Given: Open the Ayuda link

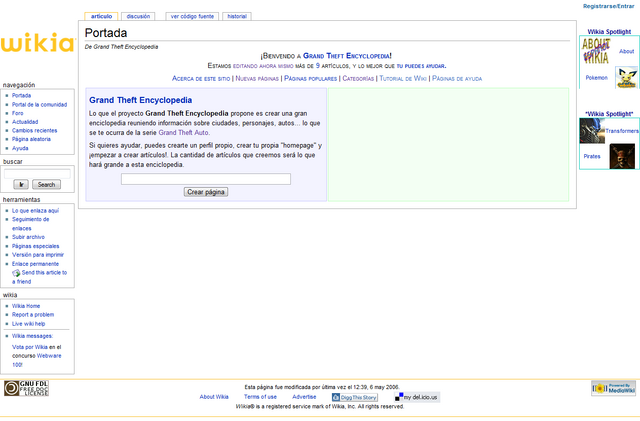Looking at the screenshot, I should click(20, 148).
